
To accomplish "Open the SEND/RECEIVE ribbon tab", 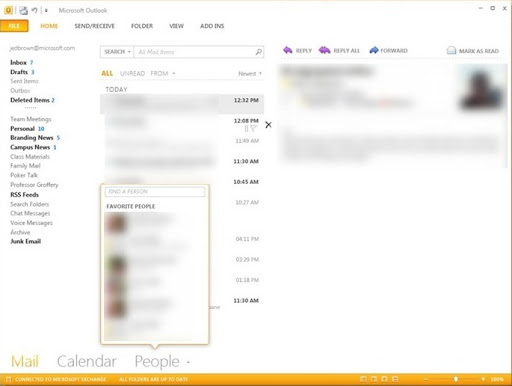I will [94, 26].
